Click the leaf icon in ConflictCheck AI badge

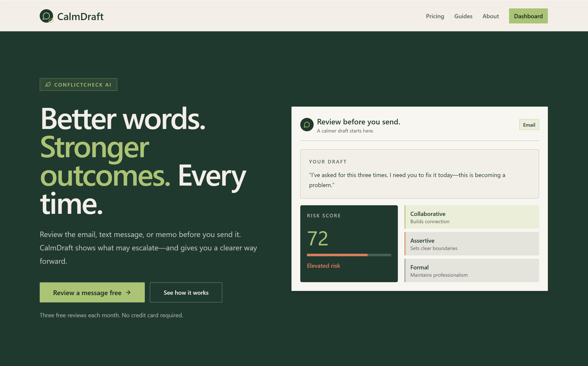click(48, 84)
